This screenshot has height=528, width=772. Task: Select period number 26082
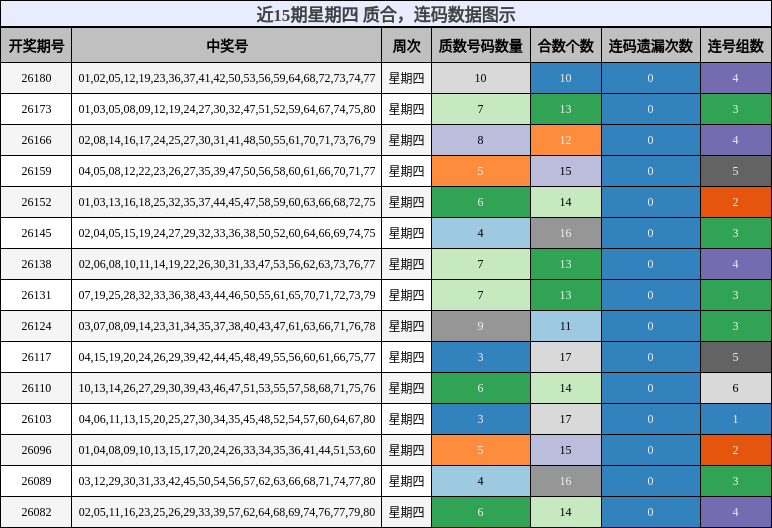[36, 512]
